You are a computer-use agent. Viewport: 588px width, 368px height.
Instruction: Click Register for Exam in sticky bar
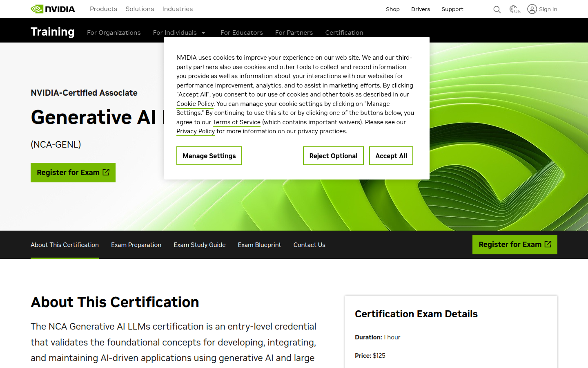click(515, 245)
